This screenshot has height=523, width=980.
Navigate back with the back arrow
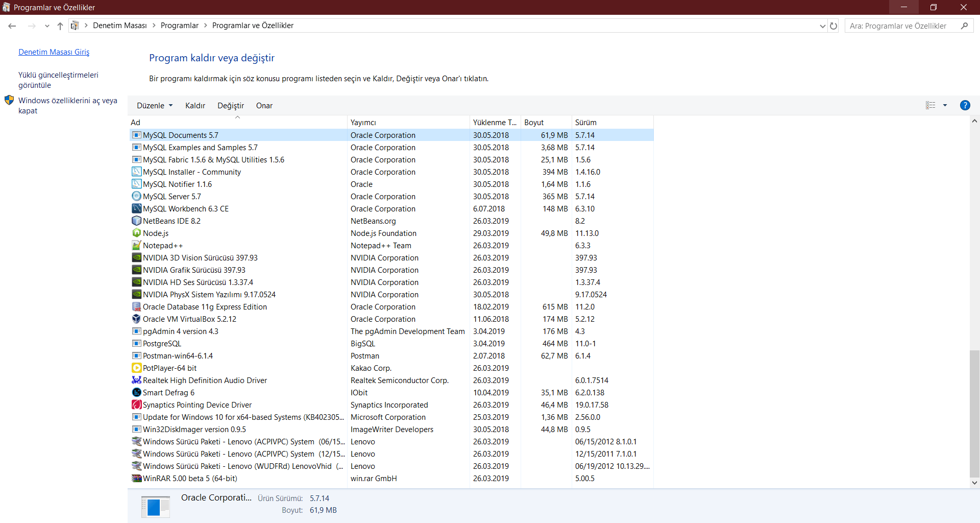12,26
